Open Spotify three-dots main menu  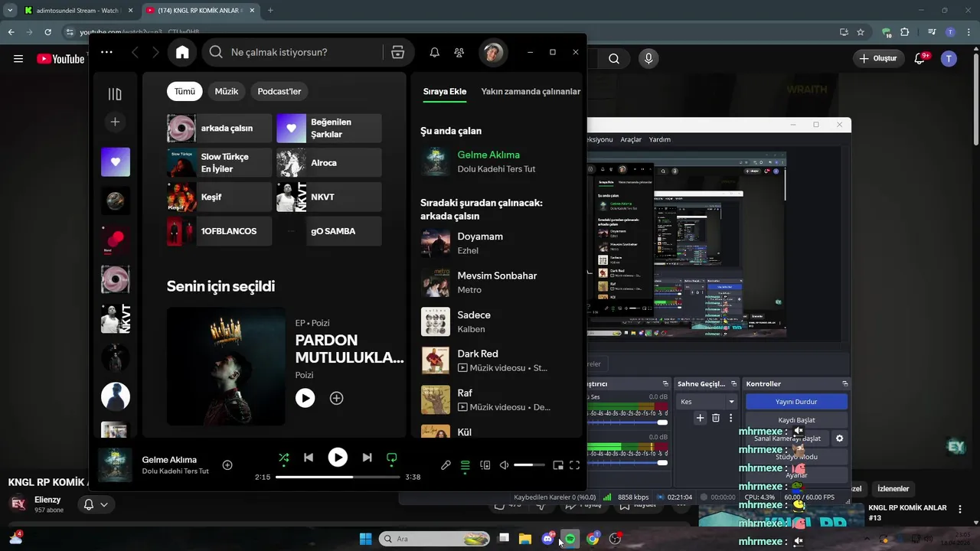[106, 52]
